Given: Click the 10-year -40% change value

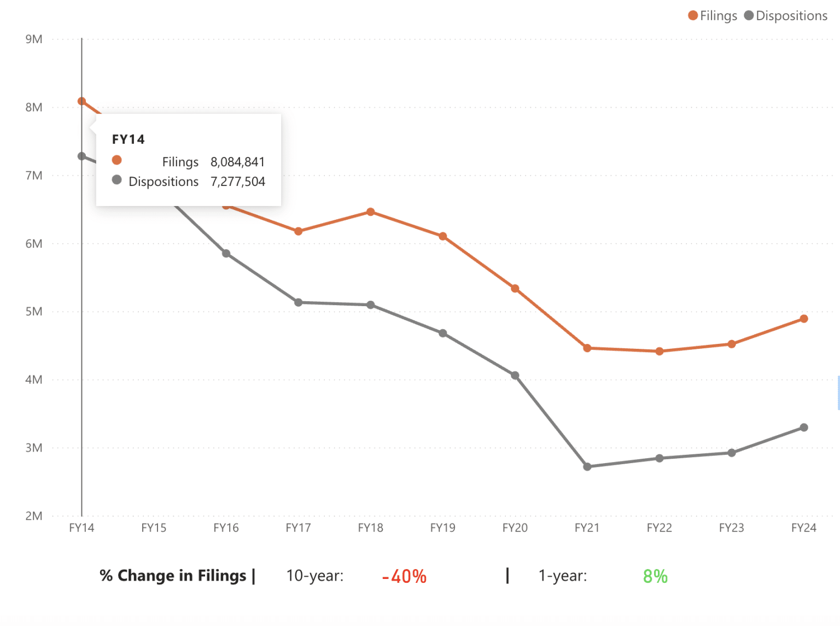Looking at the screenshot, I should 404,576.
